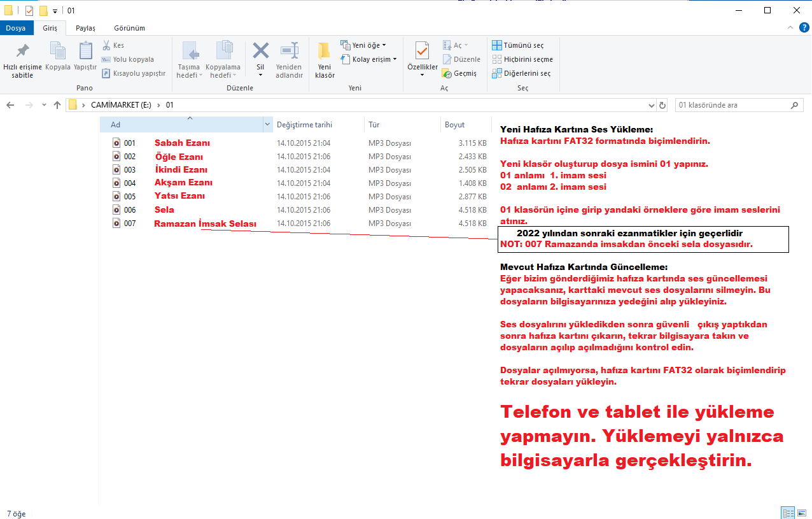The width and height of the screenshot is (812, 519).
Task: Click the Yeniden adlandır rename icon
Action: (x=289, y=51)
